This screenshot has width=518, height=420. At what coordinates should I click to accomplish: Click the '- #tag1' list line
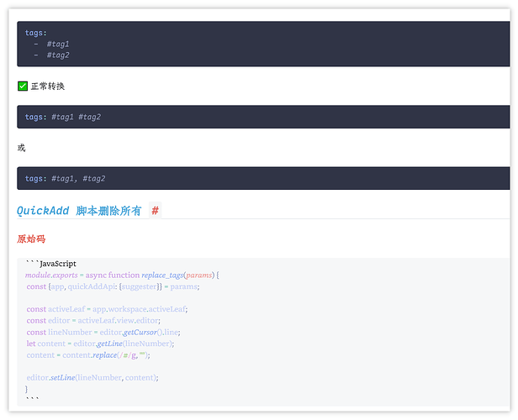(51, 44)
